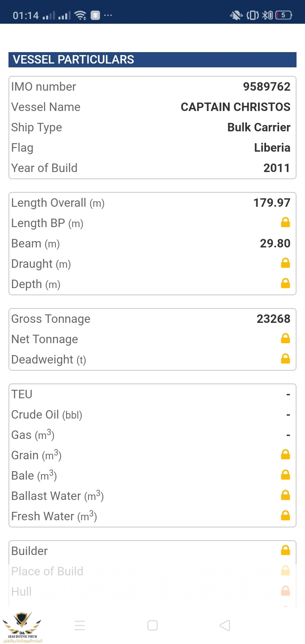
Task: Tap the battery indicator in the status bar
Action: (x=283, y=16)
